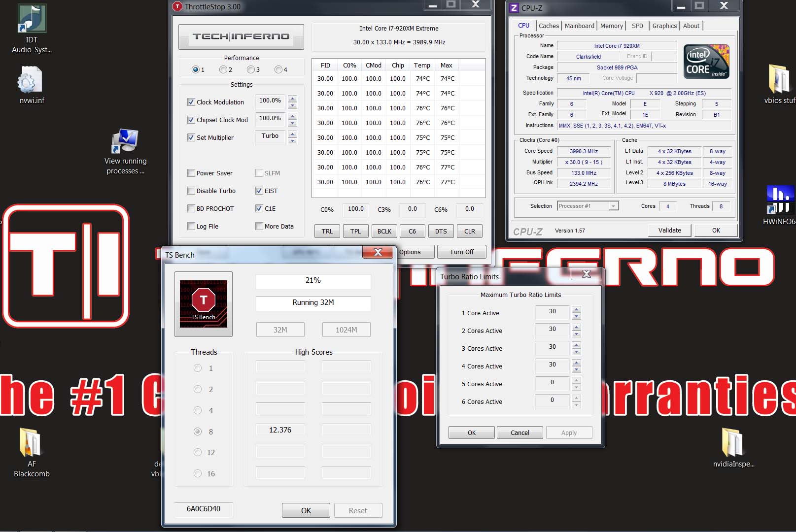Click Validate in CPU-Z

click(x=670, y=230)
